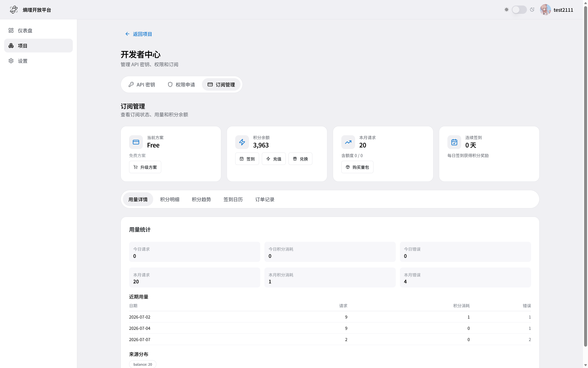This screenshot has width=588, height=368.
Task: Open the test2111 user avatar
Action: click(x=545, y=10)
